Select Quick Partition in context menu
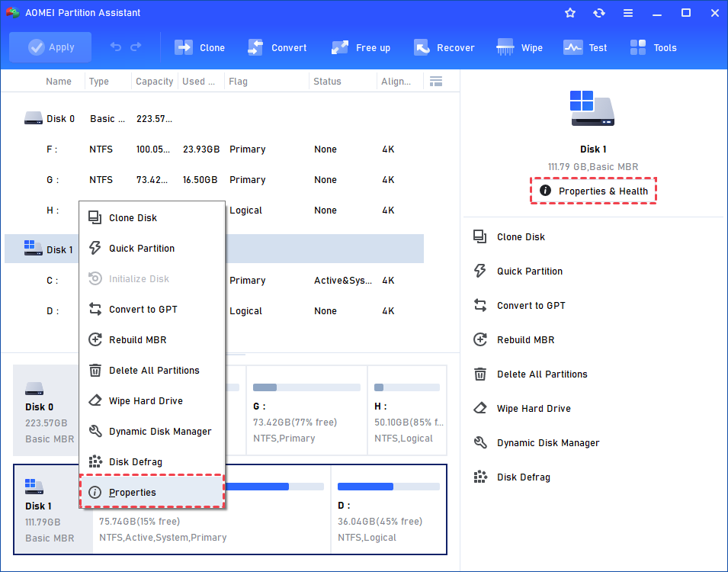Image resolution: width=728 pixels, height=572 pixels. [152, 248]
